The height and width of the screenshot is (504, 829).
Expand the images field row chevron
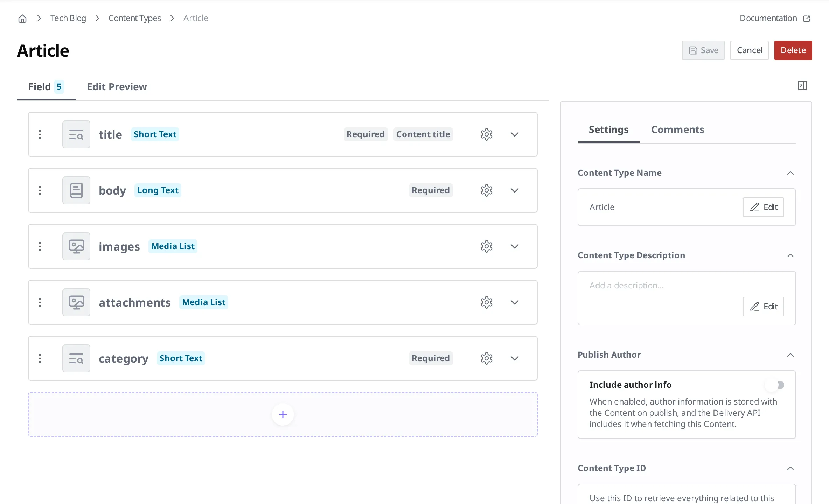point(515,246)
